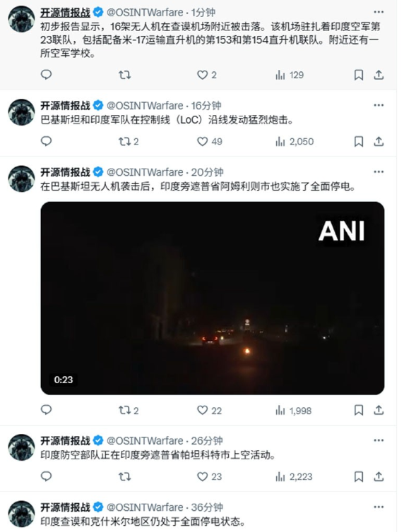Share the Pathankot air defense tweet

(x=379, y=477)
